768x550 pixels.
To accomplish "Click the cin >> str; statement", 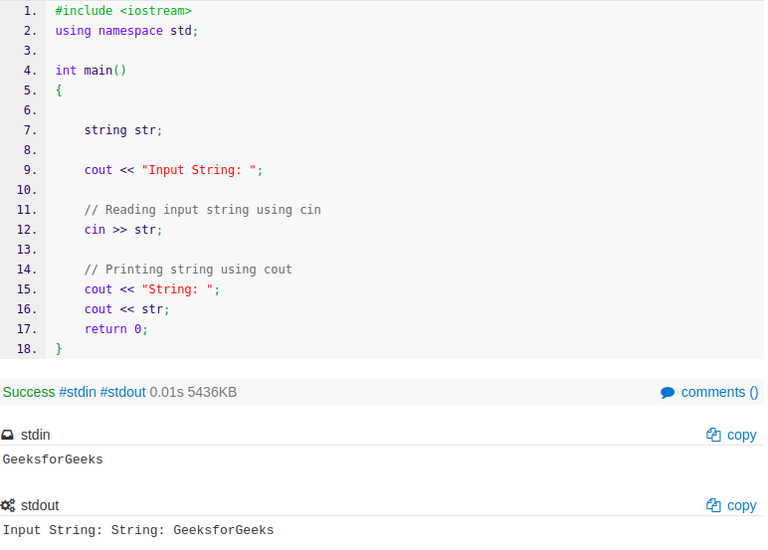I will tap(123, 230).
